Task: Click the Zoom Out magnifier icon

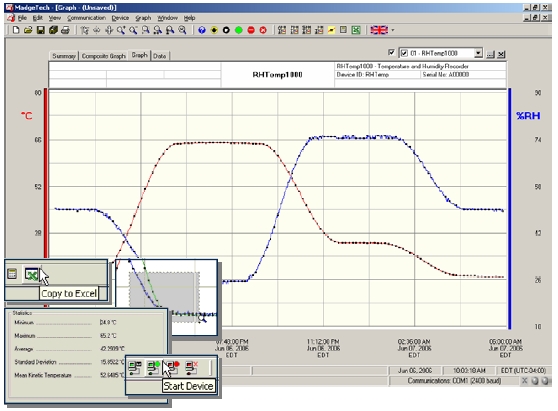Action: click(133, 30)
